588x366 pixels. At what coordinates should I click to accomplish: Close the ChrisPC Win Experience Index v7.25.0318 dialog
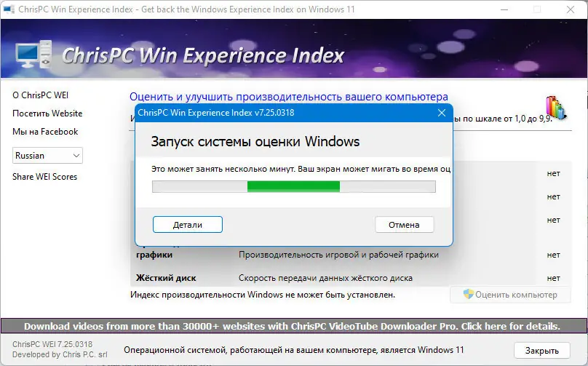click(442, 113)
